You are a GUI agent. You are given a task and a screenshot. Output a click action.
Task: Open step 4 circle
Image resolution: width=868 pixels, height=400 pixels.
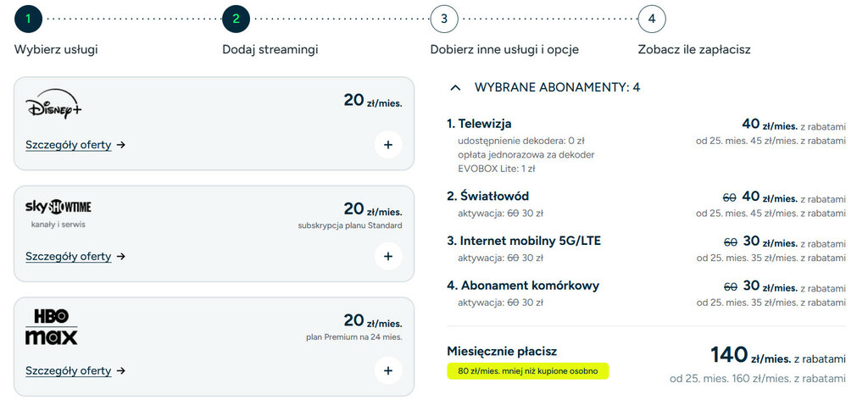(652, 18)
